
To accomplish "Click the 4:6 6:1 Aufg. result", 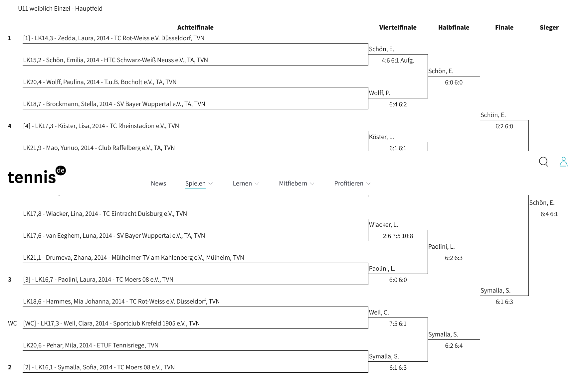I will pyautogui.click(x=398, y=61).
